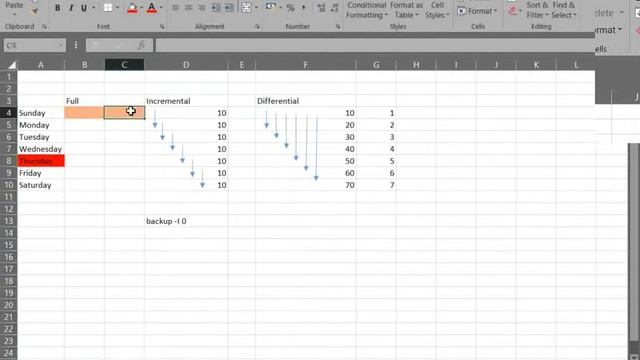Image resolution: width=640 pixels, height=360 pixels.
Task: Apply accounting number format
Action: [271, 7]
